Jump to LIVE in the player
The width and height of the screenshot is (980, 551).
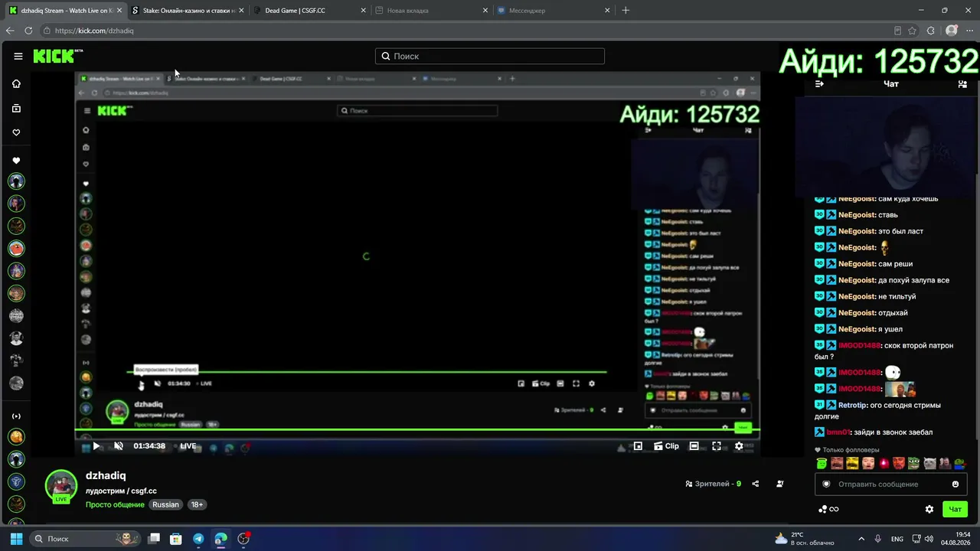click(x=188, y=446)
